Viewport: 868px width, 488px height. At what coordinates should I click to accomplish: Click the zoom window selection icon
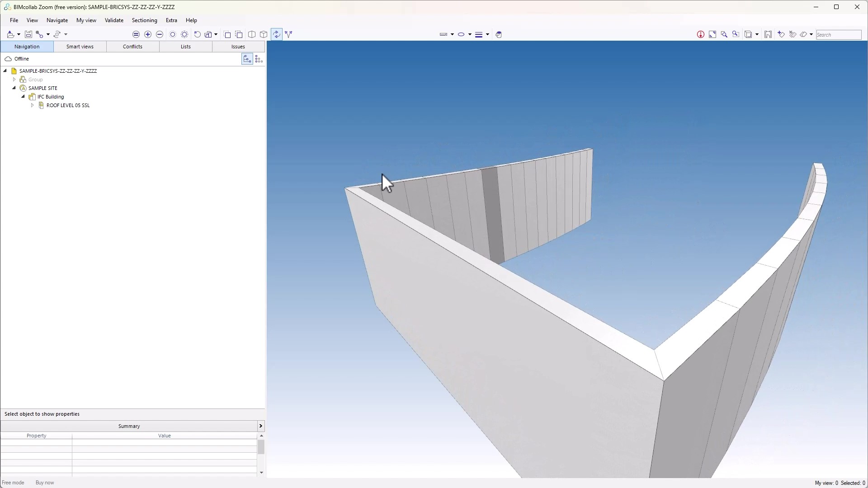click(x=736, y=34)
